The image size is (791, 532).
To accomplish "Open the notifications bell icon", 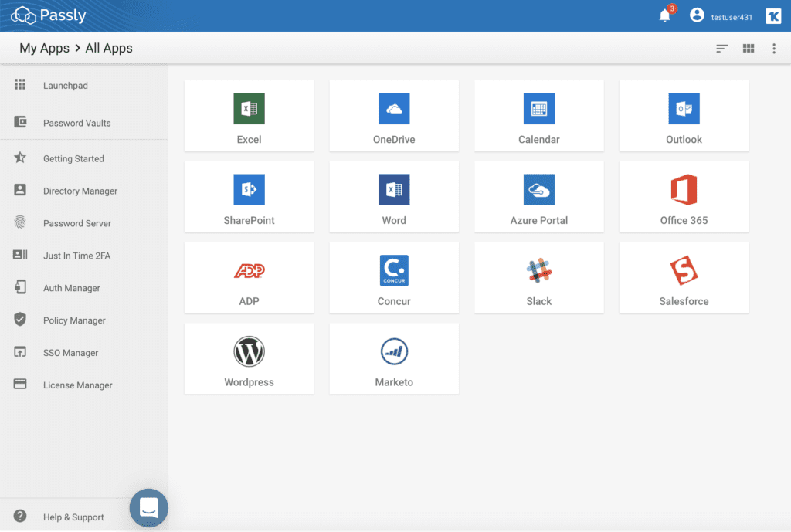I will (x=664, y=16).
